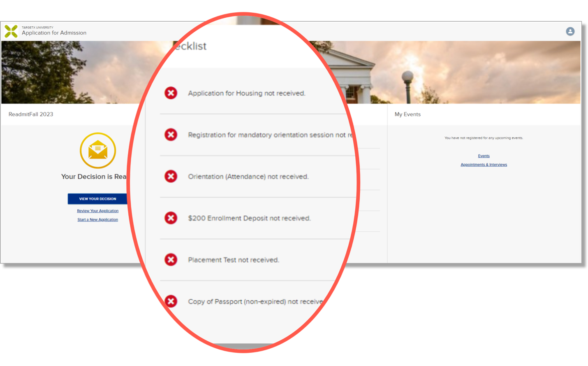Image resolution: width=588 pixels, height=366 pixels.
Task: Click the TargetX University logo icon
Action: [11, 31]
